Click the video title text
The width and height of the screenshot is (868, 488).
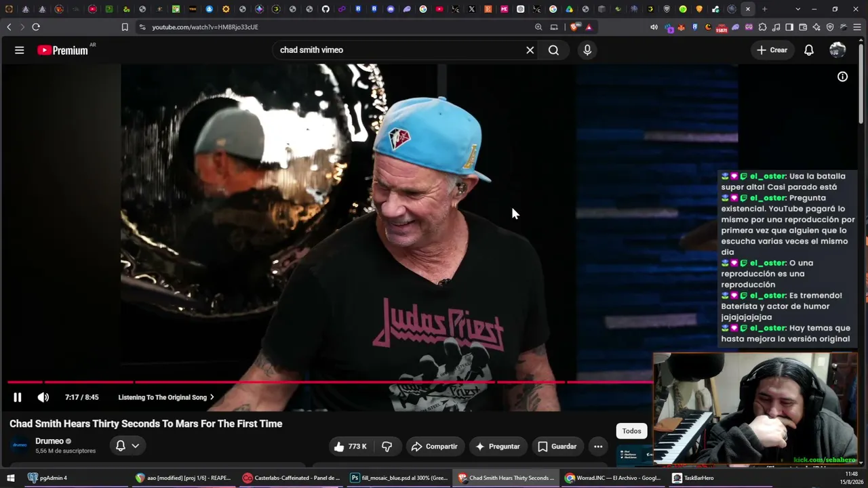point(146,424)
